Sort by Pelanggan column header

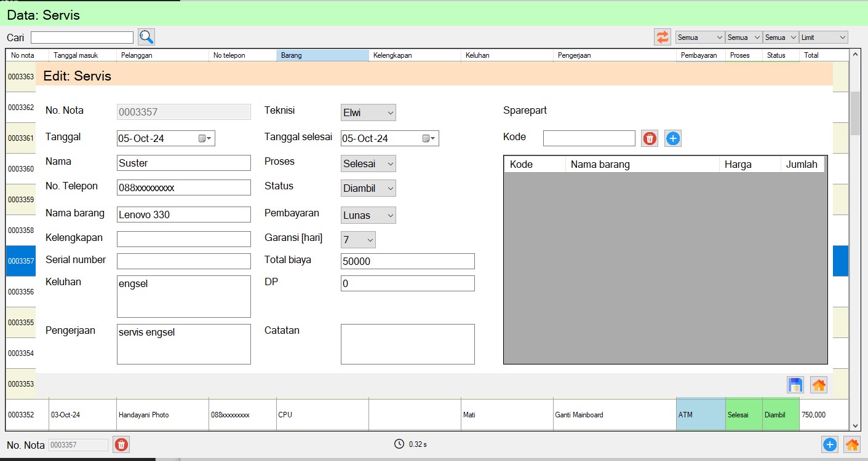[163, 55]
